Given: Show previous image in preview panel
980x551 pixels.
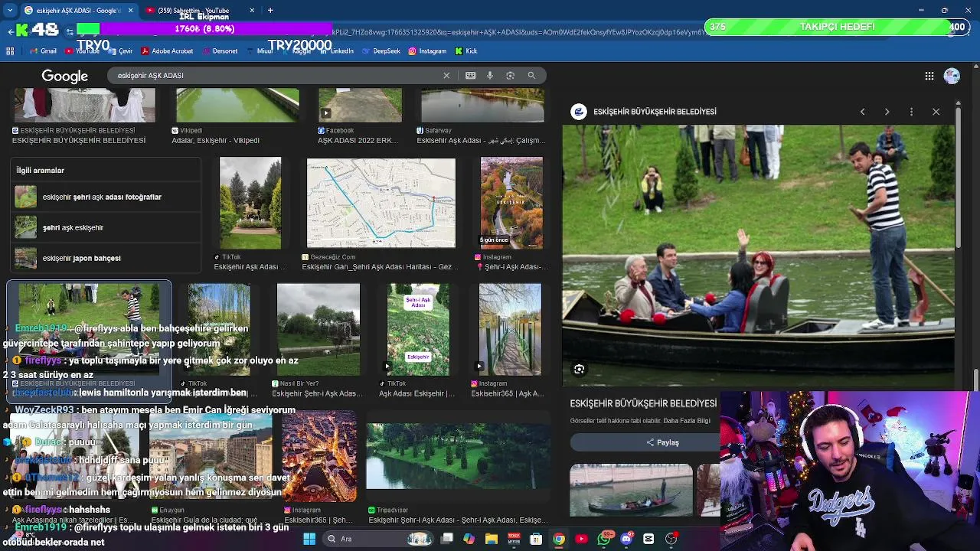Looking at the screenshot, I should point(862,112).
